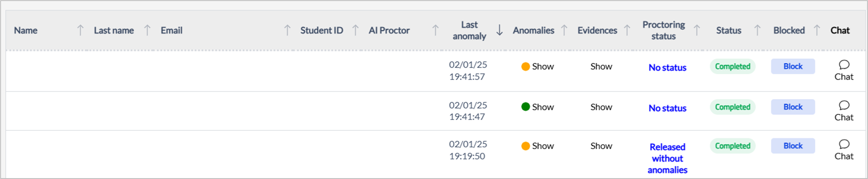Open chat icon for third row
Viewport: 868px width, 179px height.
tap(844, 144)
